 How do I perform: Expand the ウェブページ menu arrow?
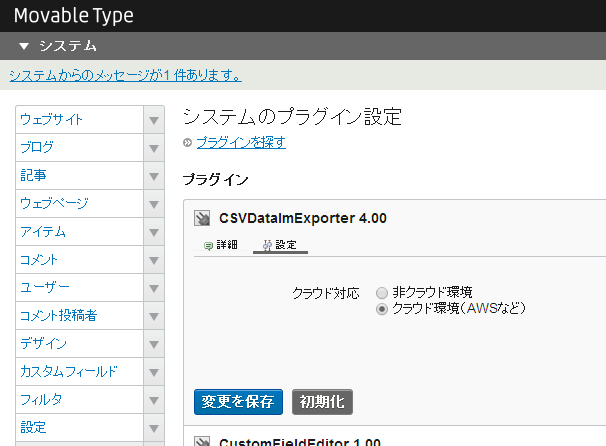154,204
